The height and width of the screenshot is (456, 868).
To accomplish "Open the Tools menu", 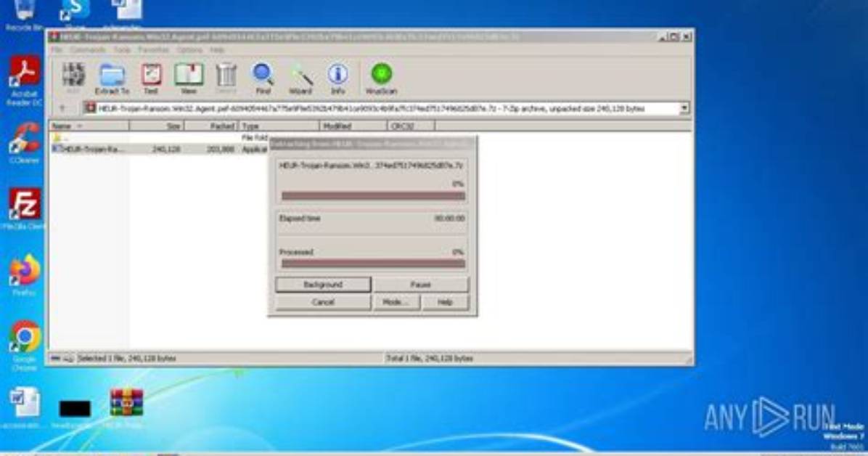I will pos(122,50).
